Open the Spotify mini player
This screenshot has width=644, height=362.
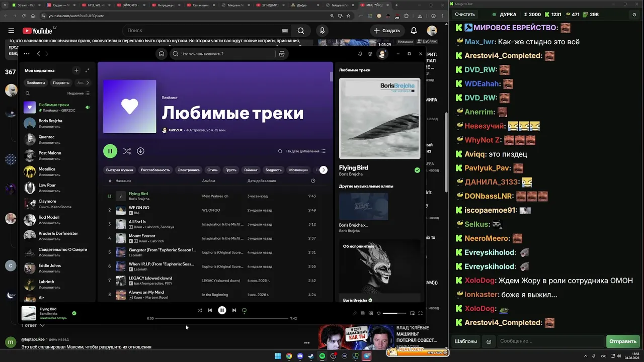coord(412,313)
